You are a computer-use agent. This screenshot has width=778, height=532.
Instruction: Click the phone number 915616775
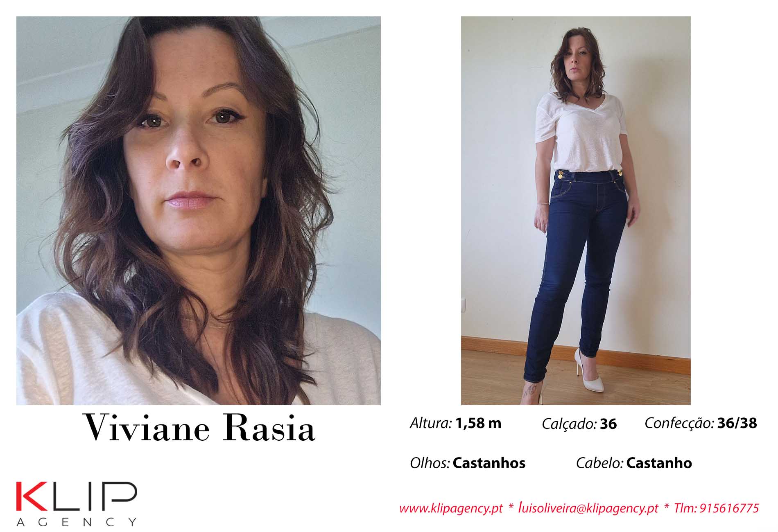click(729, 508)
